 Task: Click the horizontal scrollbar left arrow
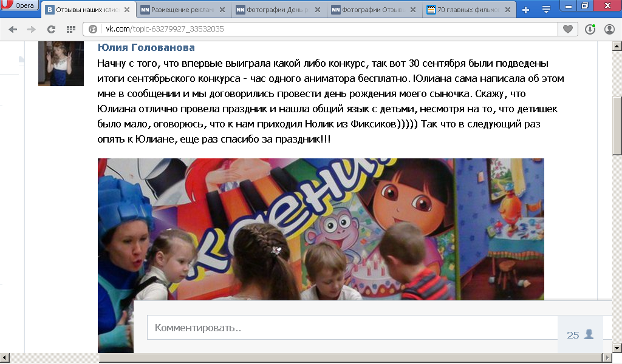(4, 358)
